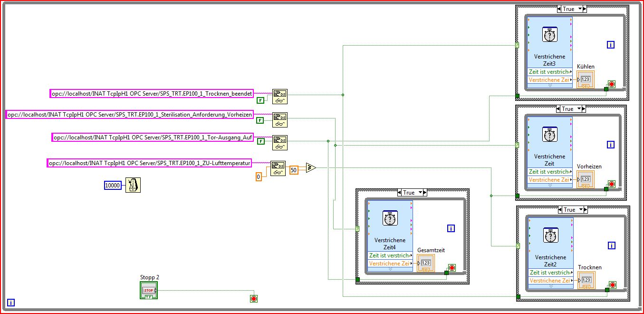The image size is (644, 314).
Task: Click the Gesamtzeit indicator label
Action: pos(431,250)
